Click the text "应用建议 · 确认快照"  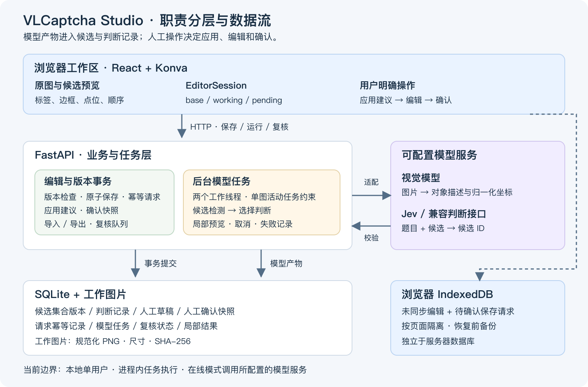pos(81,211)
